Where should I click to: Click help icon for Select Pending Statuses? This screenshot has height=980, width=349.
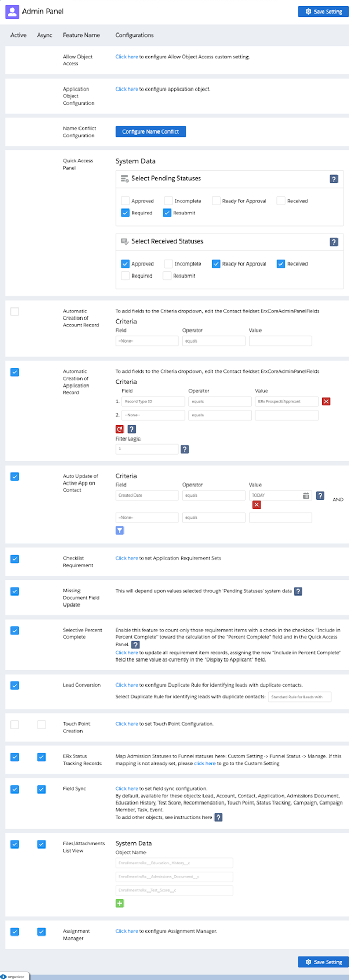point(333,179)
